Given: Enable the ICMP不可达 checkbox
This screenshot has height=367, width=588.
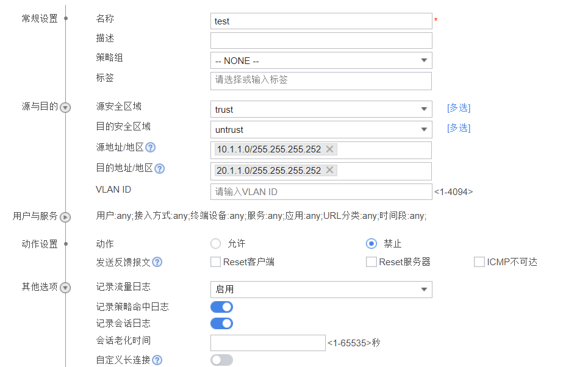Looking at the screenshot, I should click(x=479, y=262).
